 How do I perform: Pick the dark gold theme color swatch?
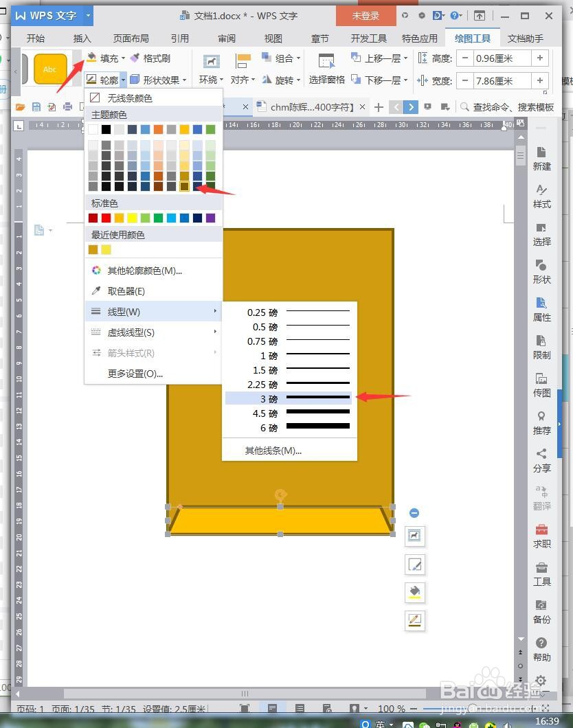click(184, 186)
